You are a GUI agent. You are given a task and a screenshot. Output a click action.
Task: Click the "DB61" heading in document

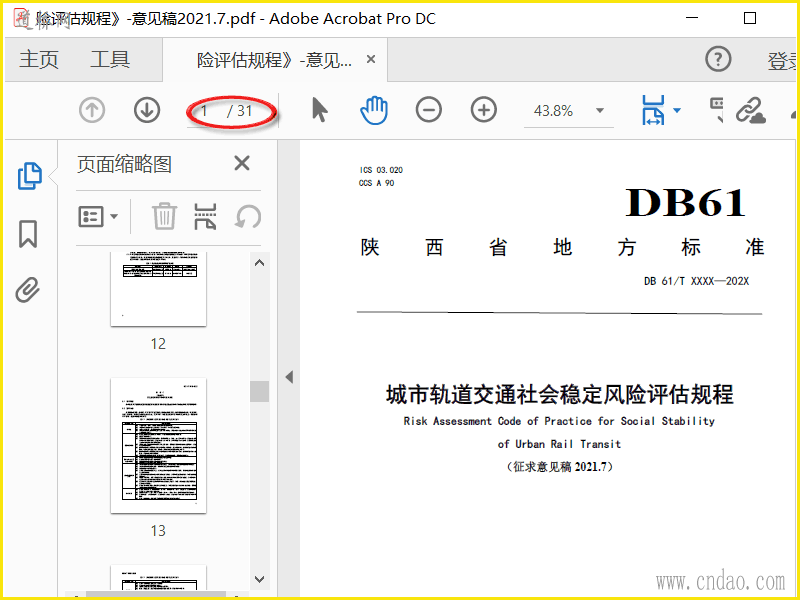coord(685,203)
